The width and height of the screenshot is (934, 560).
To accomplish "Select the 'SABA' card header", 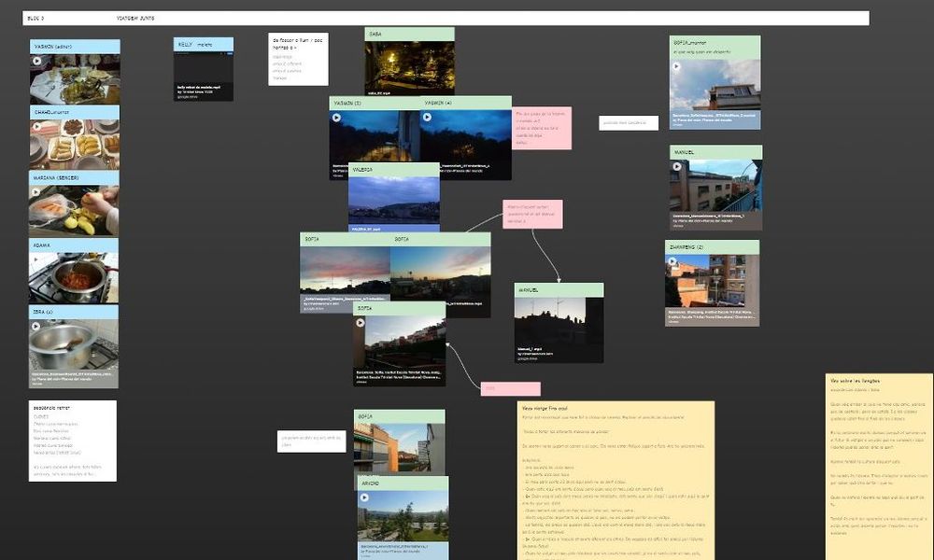I will click(x=410, y=34).
